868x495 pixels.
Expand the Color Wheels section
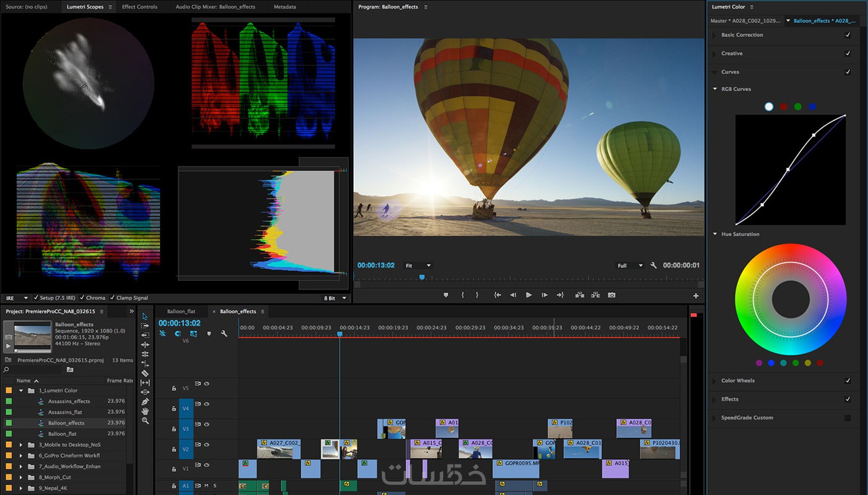click(x=715, y=381)
